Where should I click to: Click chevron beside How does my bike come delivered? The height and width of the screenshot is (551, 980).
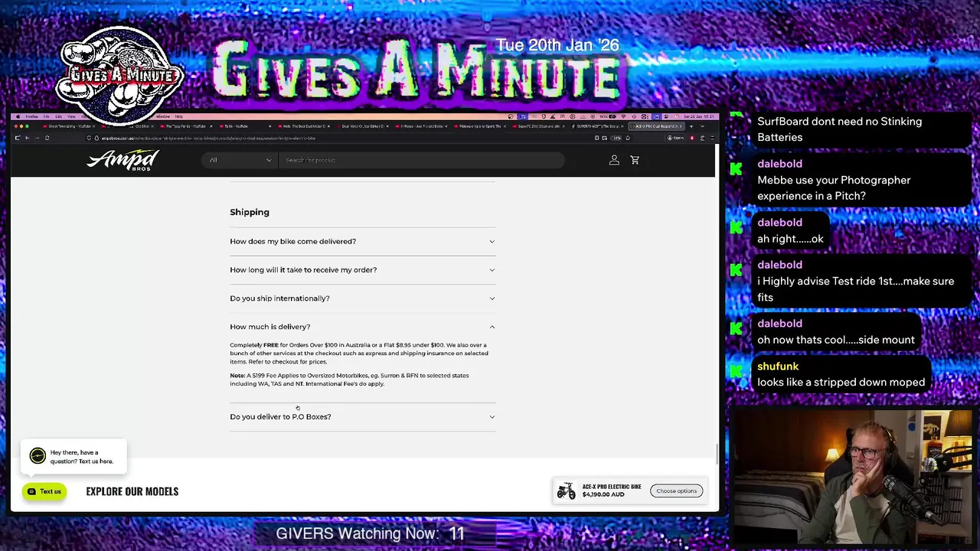(x=492, y=241)
